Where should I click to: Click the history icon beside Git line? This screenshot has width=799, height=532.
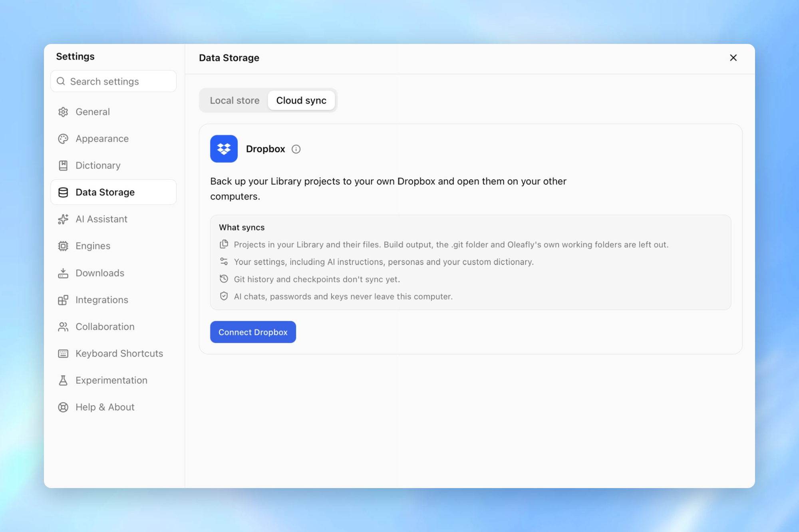[224, 279]
